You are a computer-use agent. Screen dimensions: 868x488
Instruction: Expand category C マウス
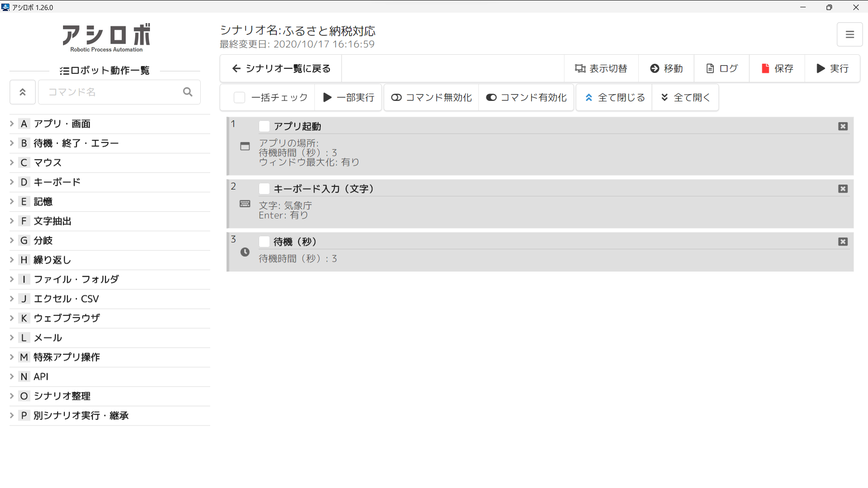click(110, 163)
